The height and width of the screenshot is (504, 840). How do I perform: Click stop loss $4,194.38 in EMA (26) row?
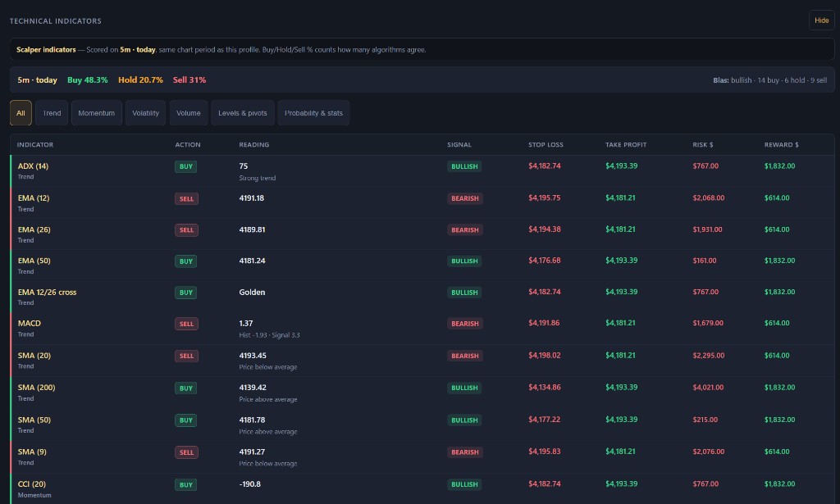click(x=545, y=229)
